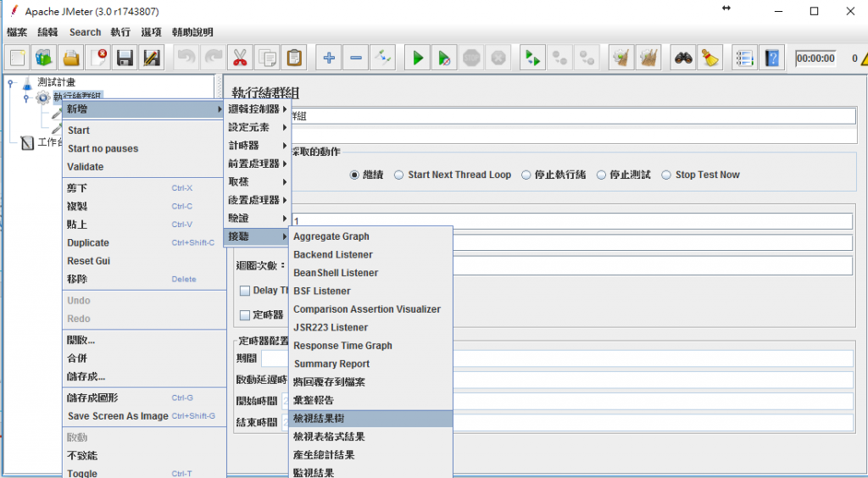Click the Clear broom icon
Screen dimensions: 868x478
621,58
